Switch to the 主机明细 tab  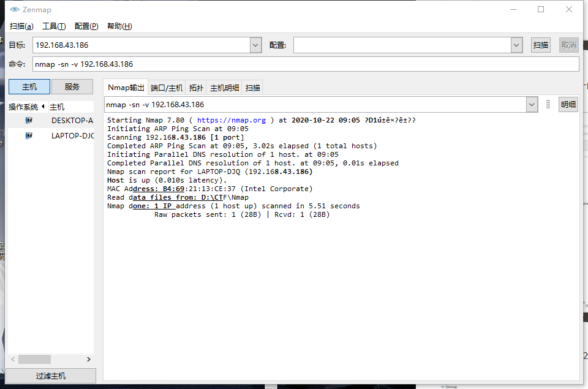click(224, 88)
